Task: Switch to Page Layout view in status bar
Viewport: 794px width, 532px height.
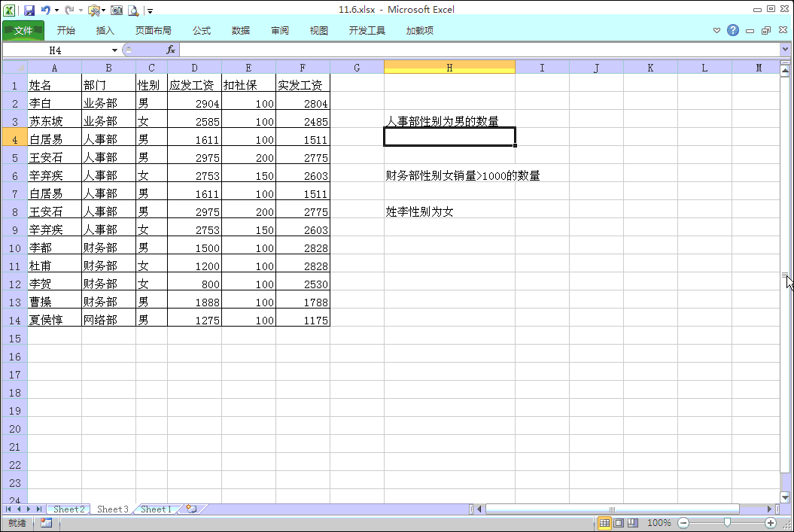Action: 619,523
